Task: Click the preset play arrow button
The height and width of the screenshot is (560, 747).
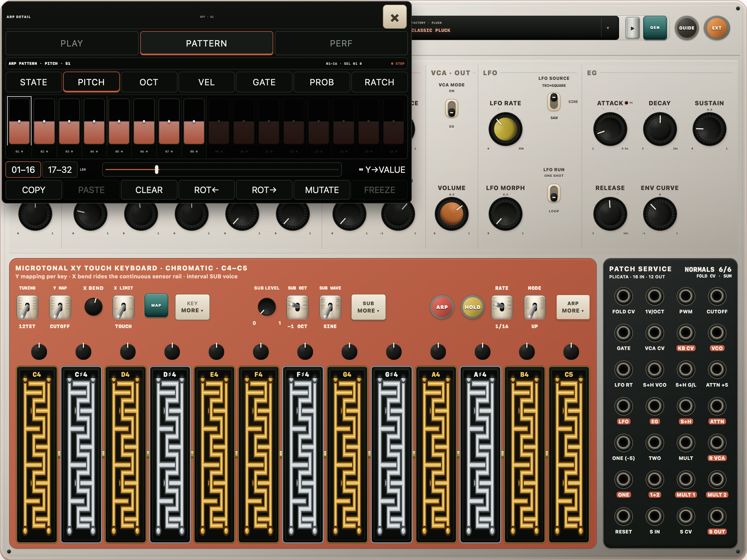Action: [x=632, y=28]
